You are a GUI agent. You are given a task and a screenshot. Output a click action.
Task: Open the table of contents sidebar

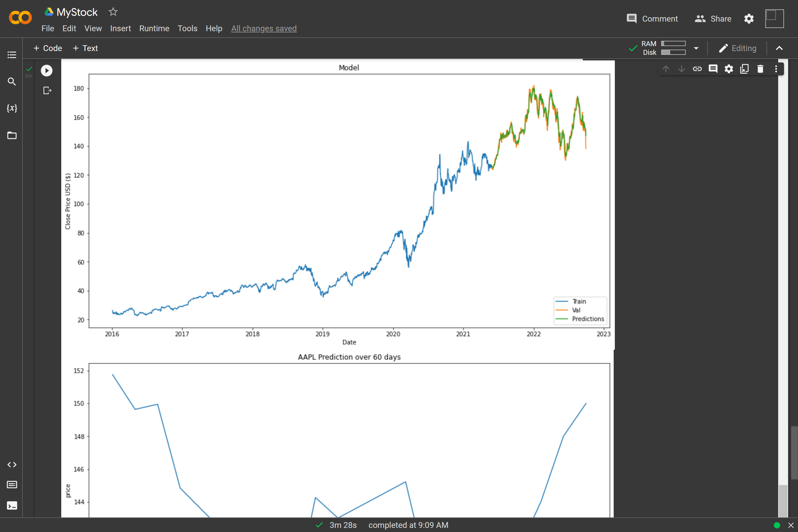(12, 55)
